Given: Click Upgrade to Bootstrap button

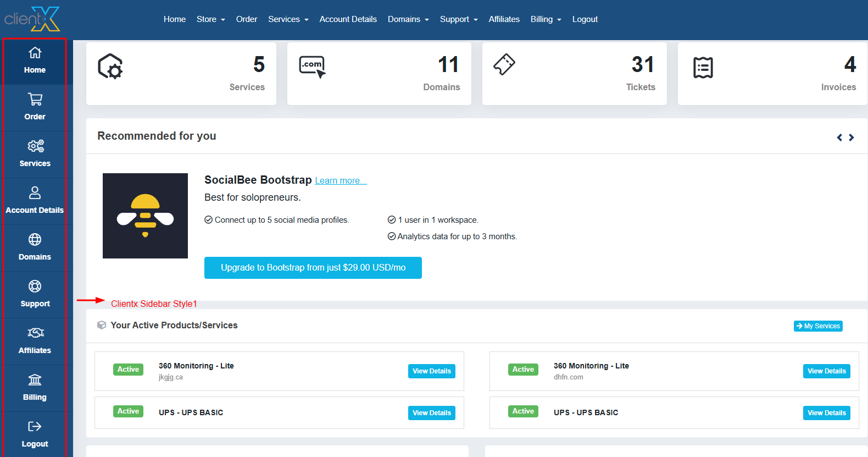Looking at the screenshot, I should [x=313, y=268].
